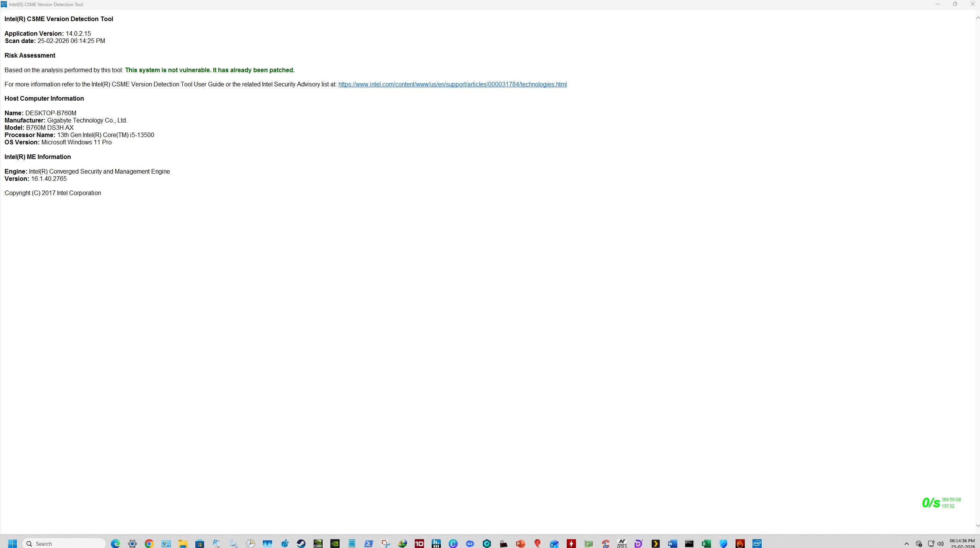This screenshot has height=548, width=980.
Task: Open the clock and date flyout
Action: coord(962,543)
